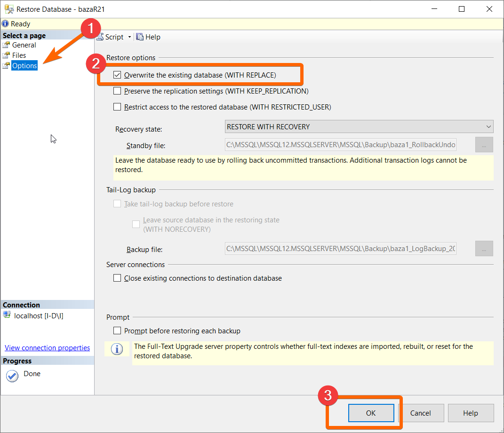Click browse button next to Standby file
Viewport: 504px width, 433px height.
pos(484,144)
